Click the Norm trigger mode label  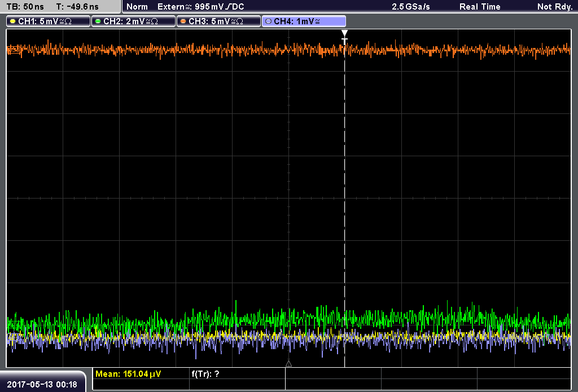click(x=137, y=7)
